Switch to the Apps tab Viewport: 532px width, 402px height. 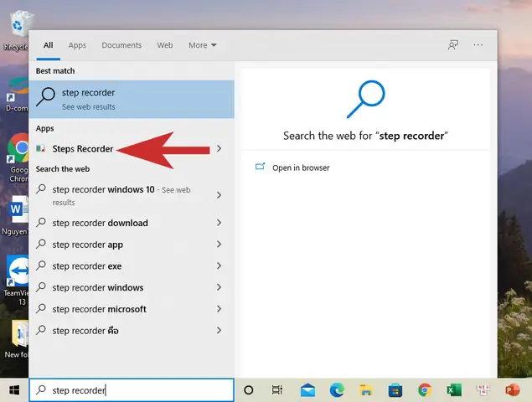tap(77, 45)
